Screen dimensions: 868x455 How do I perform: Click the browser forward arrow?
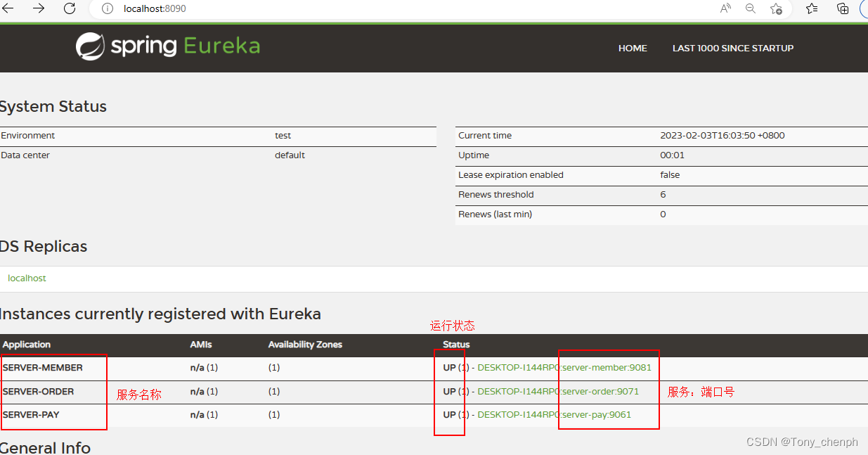(39, 8)
